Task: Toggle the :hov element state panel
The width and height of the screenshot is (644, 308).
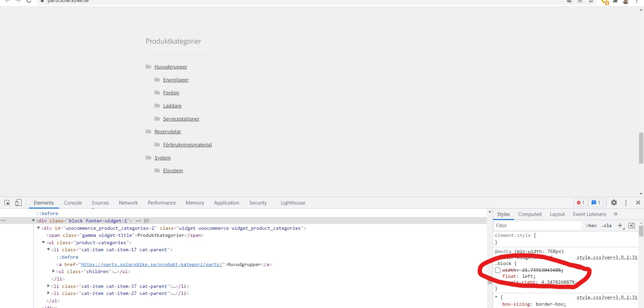Action: tap(591, 226)
